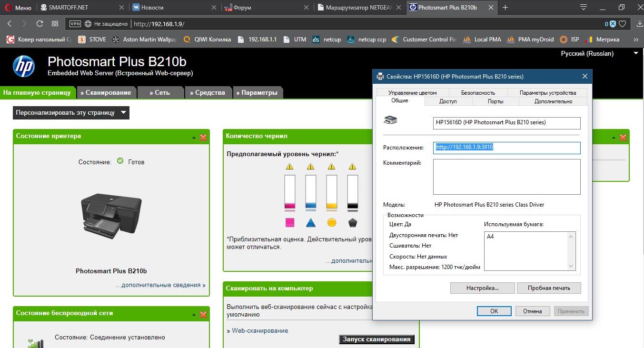Switch to the Порты tab in dialog
This screenshot has height=348, width=644.
coord(495,101)
